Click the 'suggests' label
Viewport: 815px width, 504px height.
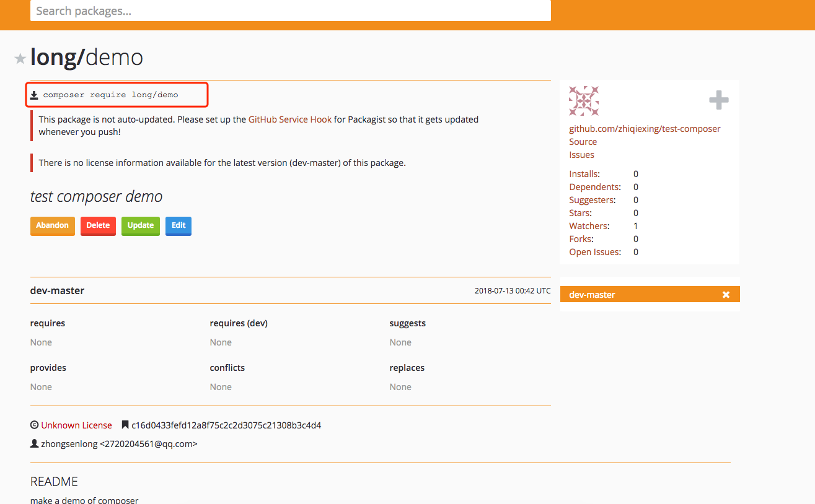408,323
